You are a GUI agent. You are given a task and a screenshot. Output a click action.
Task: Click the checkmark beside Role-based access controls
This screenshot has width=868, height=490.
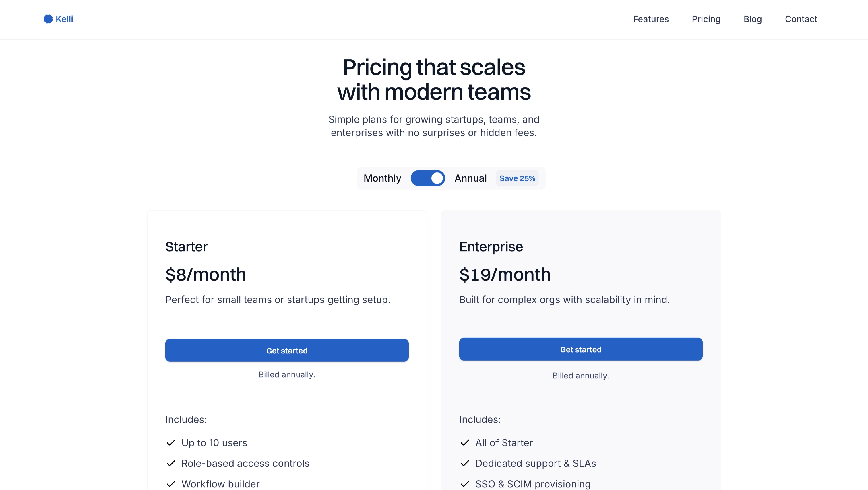171,463
